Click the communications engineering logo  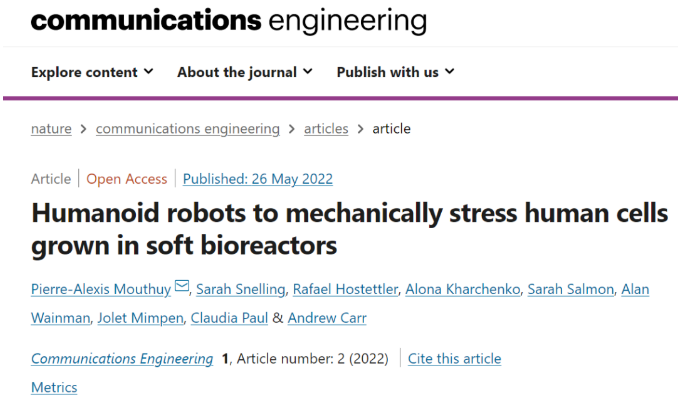click(229, 20)
